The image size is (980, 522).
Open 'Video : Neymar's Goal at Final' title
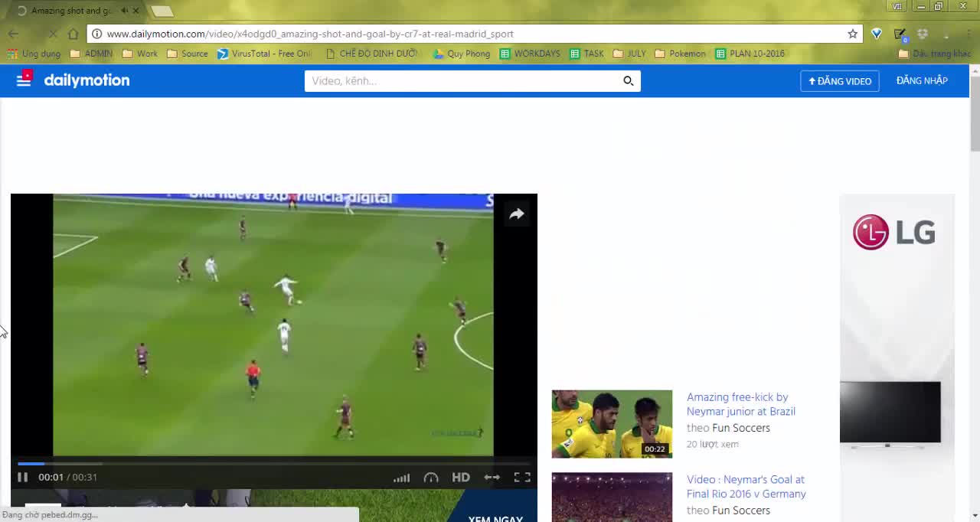click(x=746, y=487)
